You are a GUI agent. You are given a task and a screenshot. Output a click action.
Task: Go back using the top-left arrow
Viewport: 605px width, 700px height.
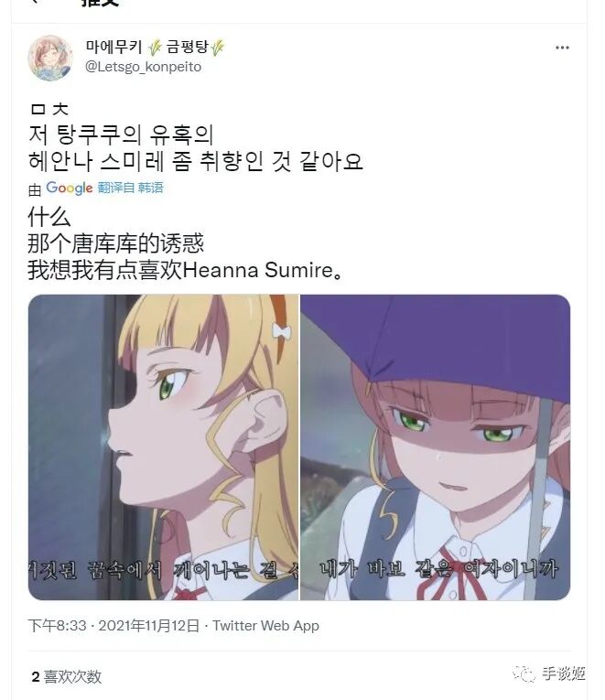coord(34,2)
